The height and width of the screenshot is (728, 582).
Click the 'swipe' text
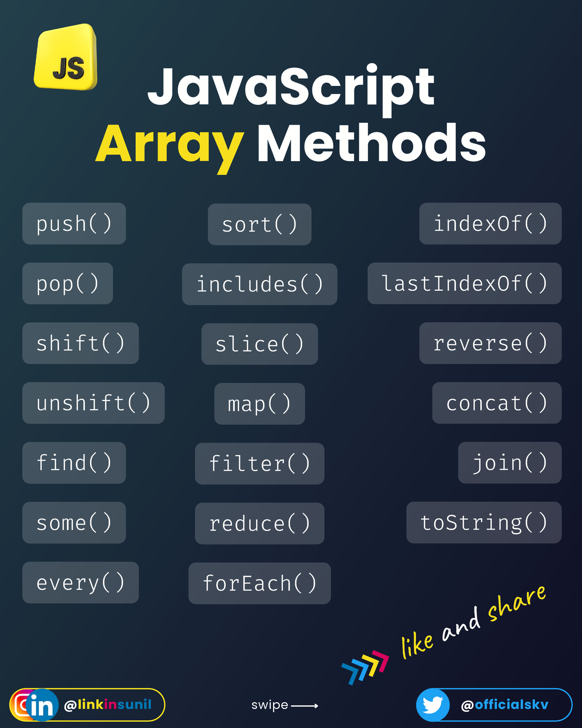pos(270,705)
